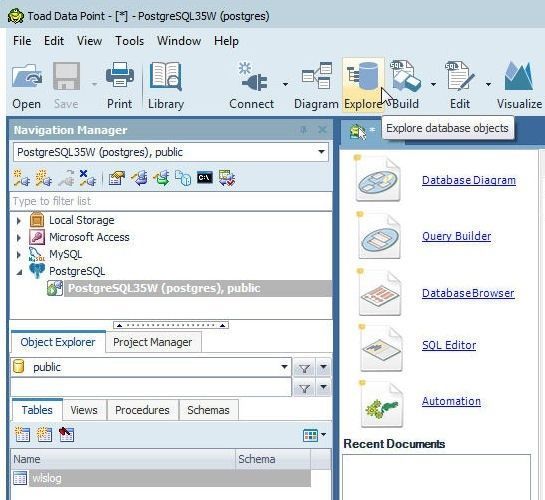Viewport: 545px width, 500px height.
Task: Collapse the PostgreSQL tree node
Action: 19,272
